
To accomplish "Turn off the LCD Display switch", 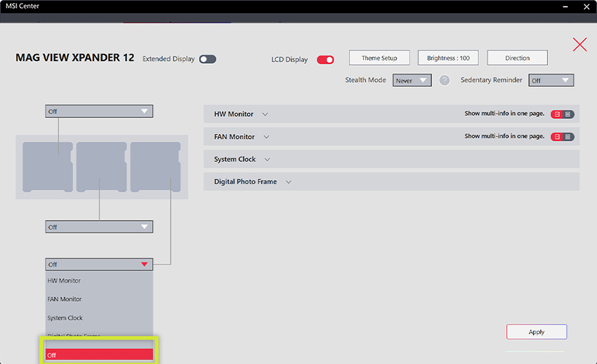I will [x=325, y=60].
